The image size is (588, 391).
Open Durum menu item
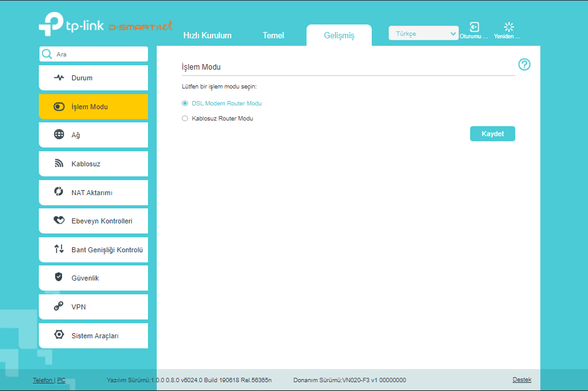(x=93, y=78)
